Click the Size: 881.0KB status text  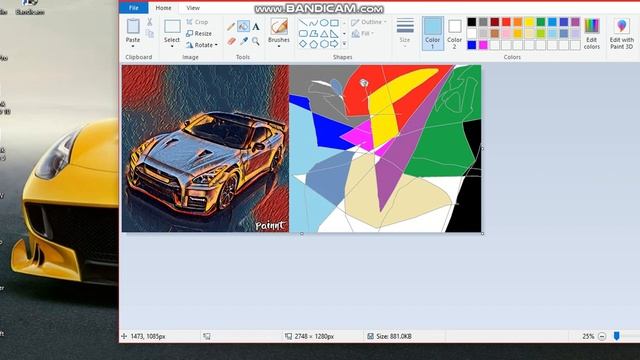coord(394,336)
